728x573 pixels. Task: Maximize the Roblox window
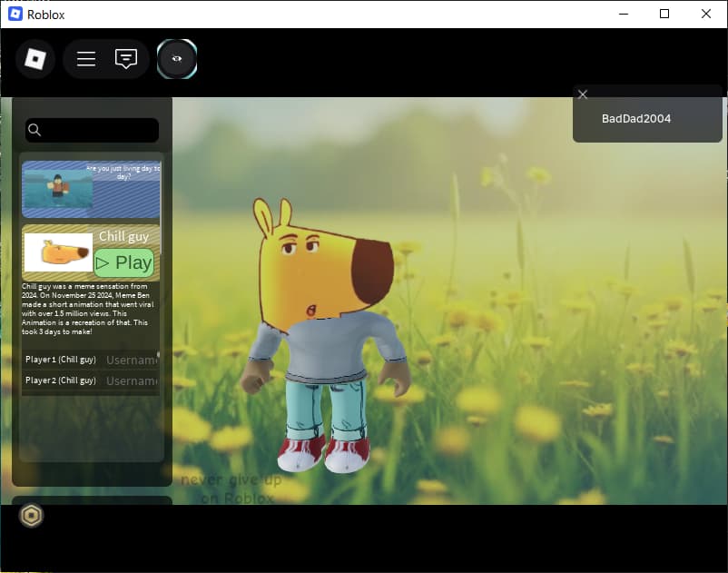(x=664, y=14)
